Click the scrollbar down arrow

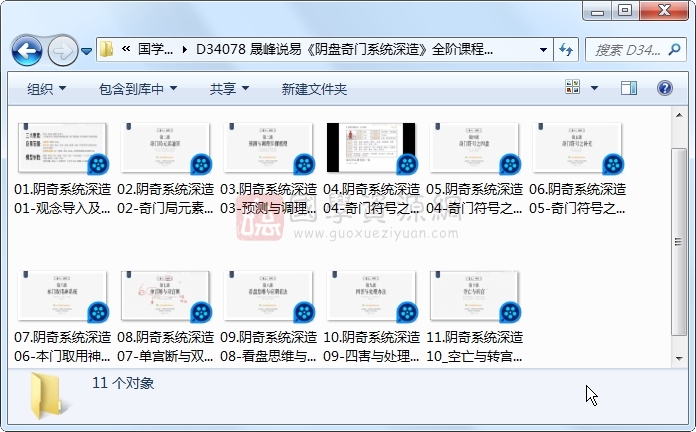[679, 359]
